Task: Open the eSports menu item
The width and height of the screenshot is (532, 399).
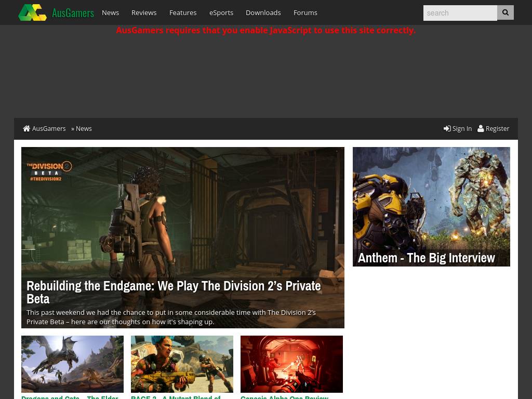Action: (x=221, y=12)
